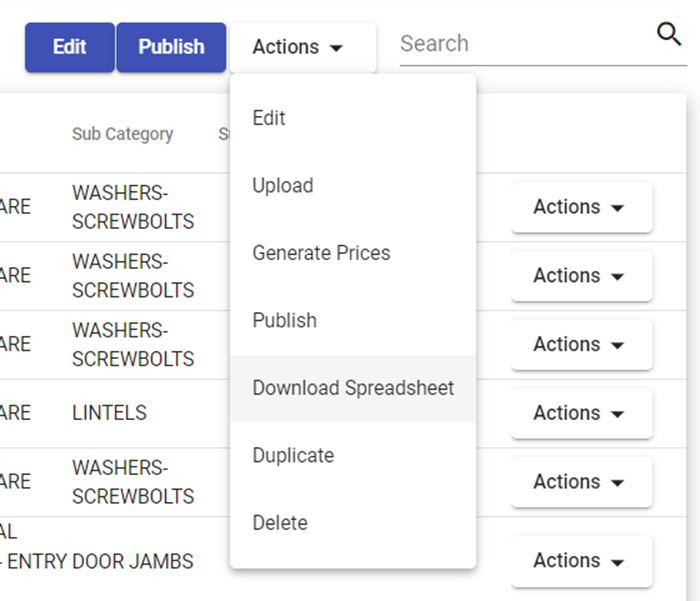Select Delete from the Actions menu
Image resolution: width=700 pixels, height=601 pixels.
[280, 523]
